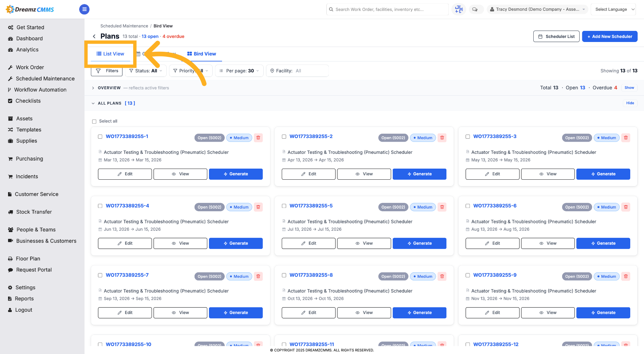The width and height of the screenshot is (644, 354).
Task: Select checkbox for WO1773389255-7
Action: point(100,275)
